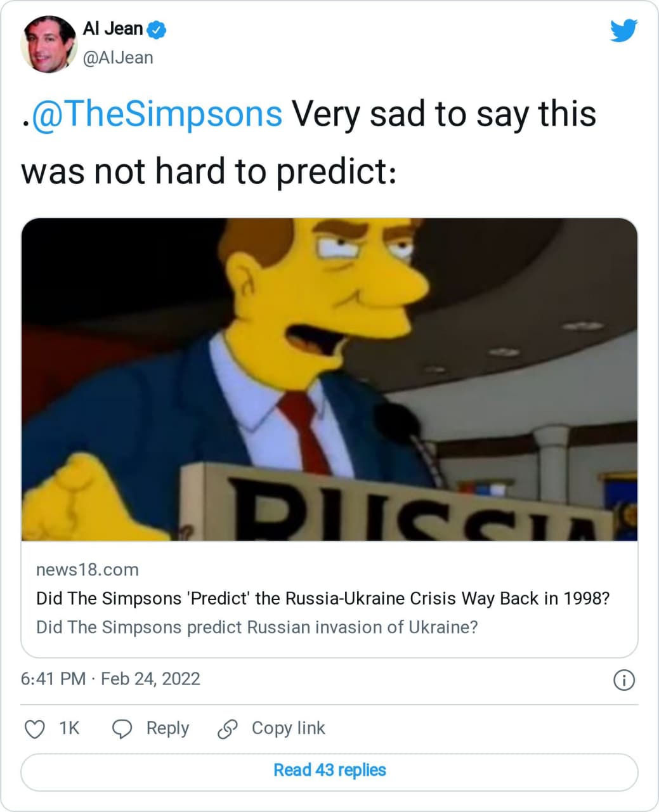The height and width of the screenshot is (812, 659).
Task: Click the reply speech bubble icon
Action: (x=122, y=729)
